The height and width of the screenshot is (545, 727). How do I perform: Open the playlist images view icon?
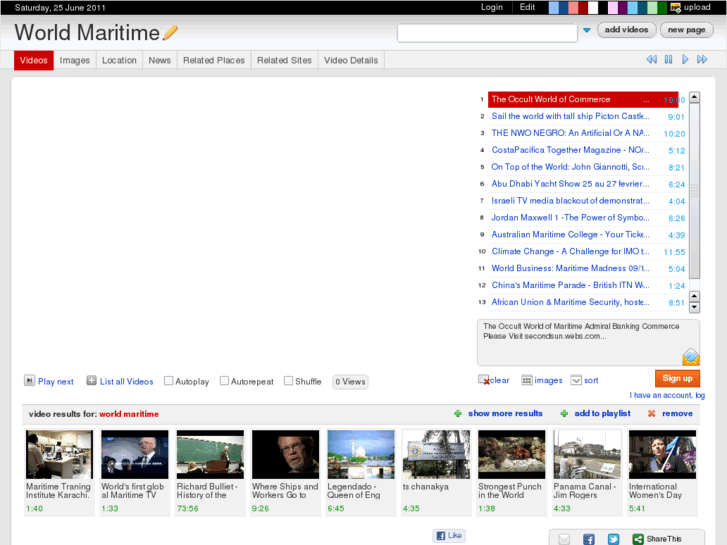pos(526,380)
